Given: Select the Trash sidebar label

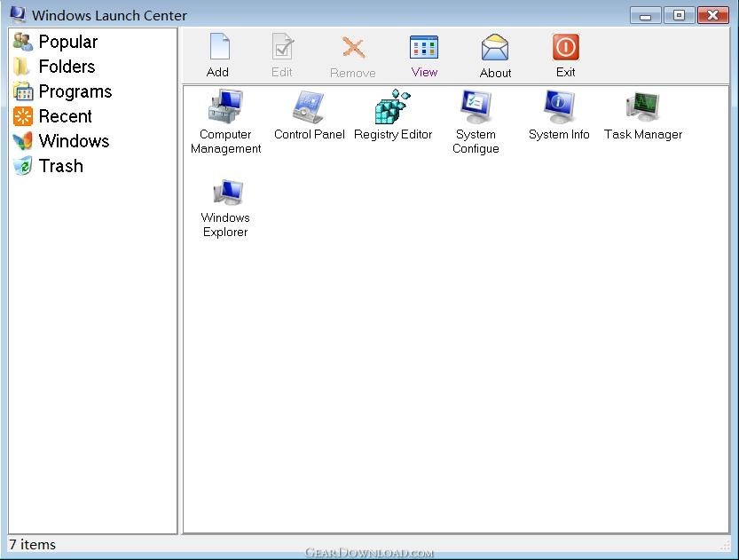Looking at the screenshot, I should (x=61, y=166).
